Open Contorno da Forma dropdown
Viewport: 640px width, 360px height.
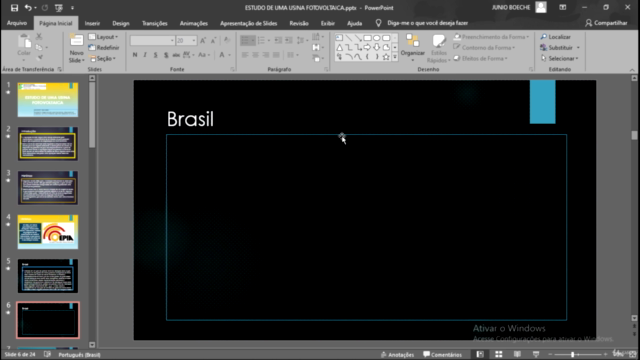484,47
